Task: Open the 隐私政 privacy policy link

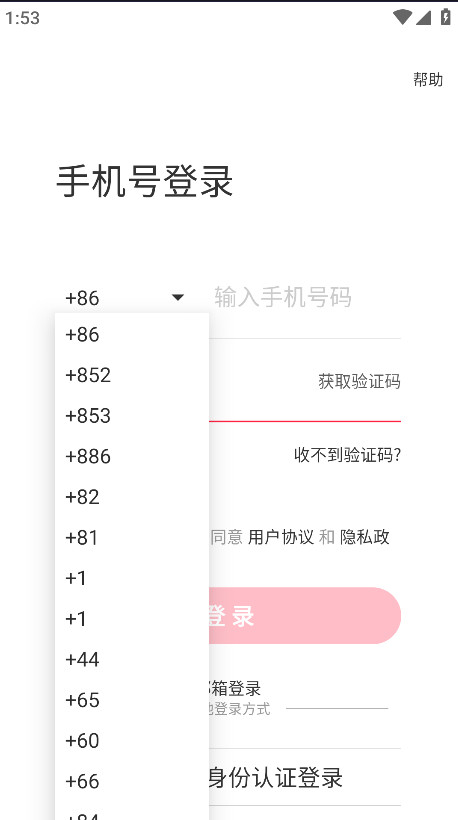Action: point(364,537)
